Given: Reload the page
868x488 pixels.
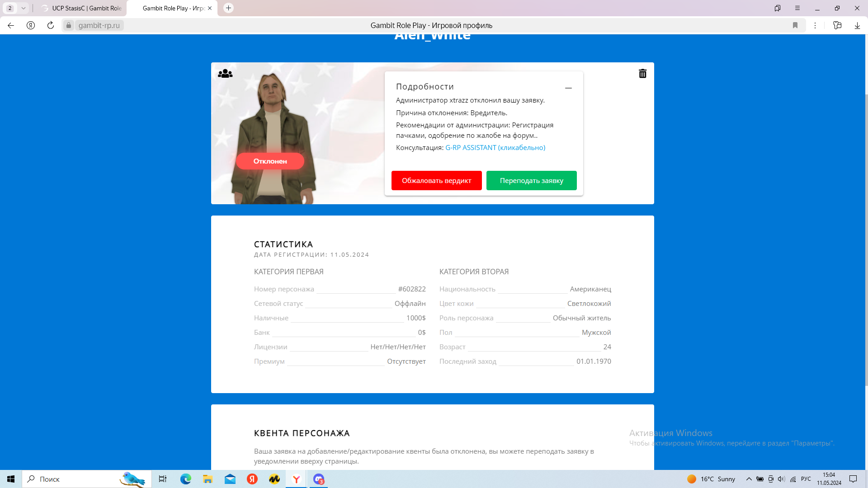Looking at the screenshot, I should [x=51, y=25].
